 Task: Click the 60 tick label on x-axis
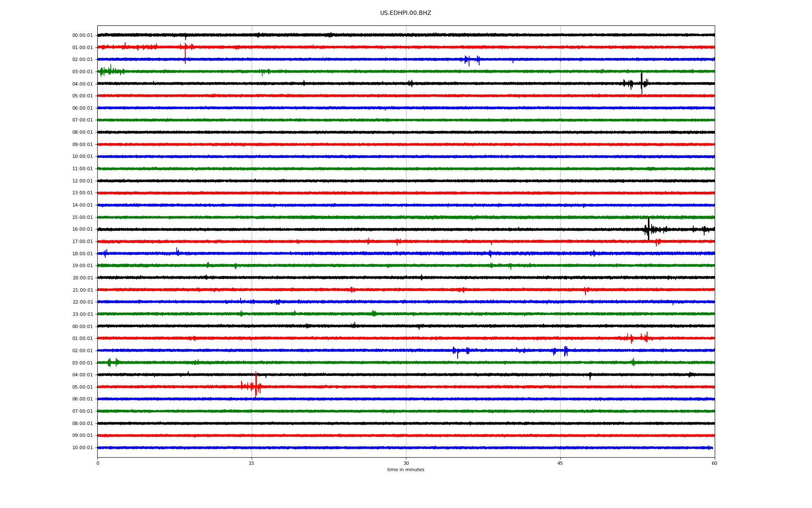[714, 463]
